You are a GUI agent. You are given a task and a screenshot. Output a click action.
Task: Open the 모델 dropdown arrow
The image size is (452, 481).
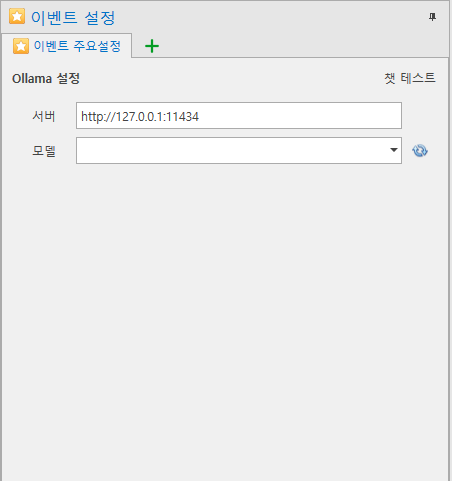click(394, 150)
